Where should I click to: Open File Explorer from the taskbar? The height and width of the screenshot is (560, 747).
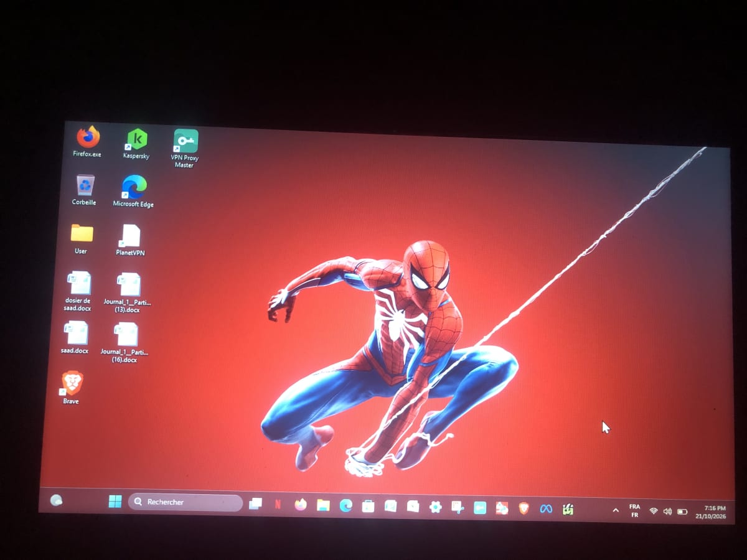click(323, 505)
